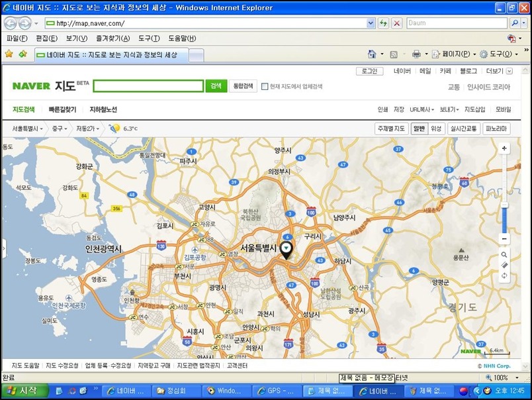Open the browser Home icon in command bar
Viewport: 532px width, 400px height.
pos(372,54)
